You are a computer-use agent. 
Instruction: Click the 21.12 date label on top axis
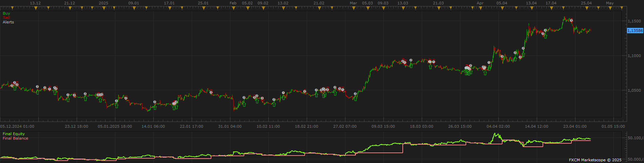[70, 3]
